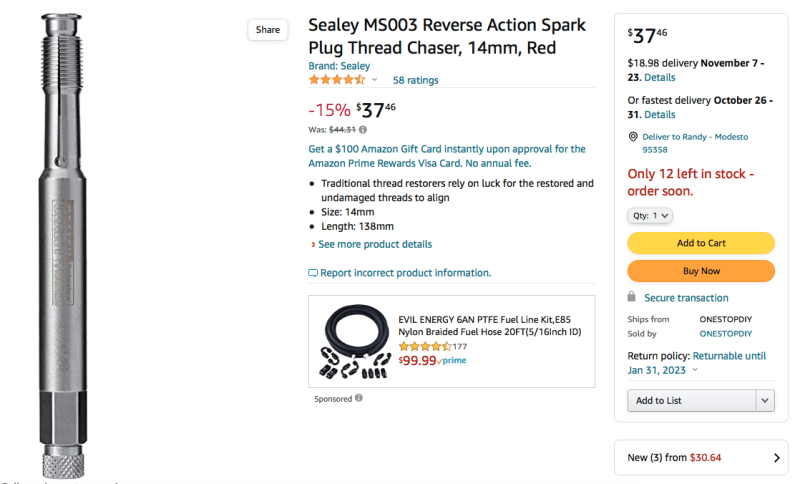Click the Share button near product image

click(268, 30)
